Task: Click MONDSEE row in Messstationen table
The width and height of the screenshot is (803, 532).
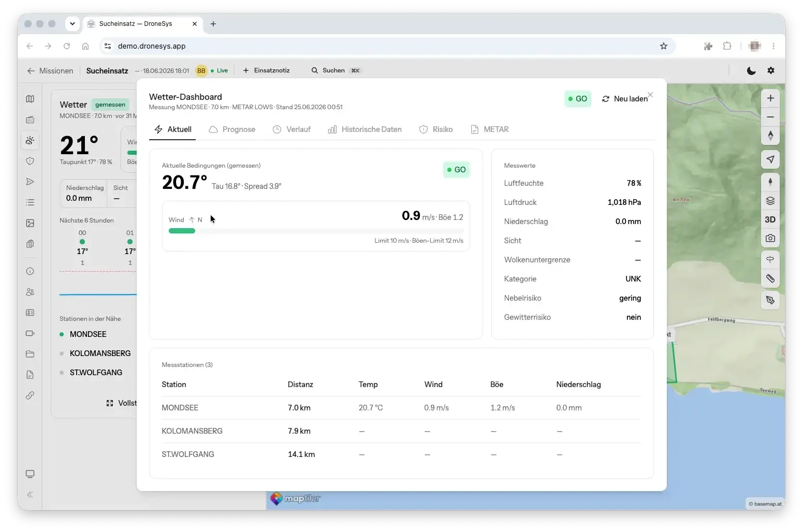Action: (401, 408)
